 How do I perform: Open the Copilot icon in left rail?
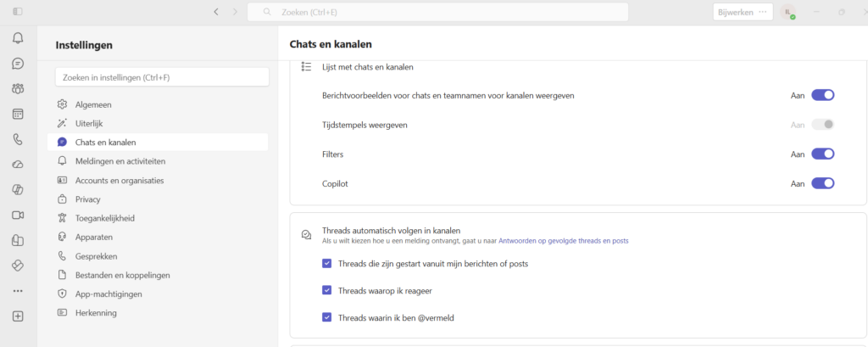pyautogui.click(x=18, y=189)
